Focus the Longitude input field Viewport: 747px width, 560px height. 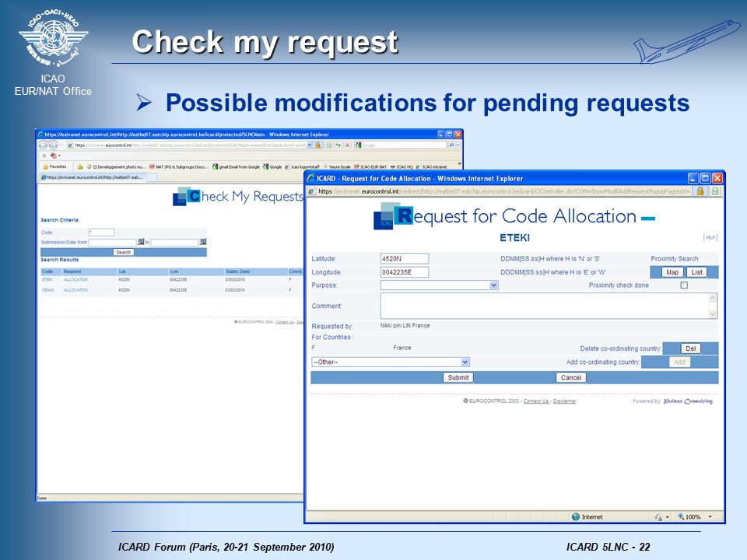405,272
